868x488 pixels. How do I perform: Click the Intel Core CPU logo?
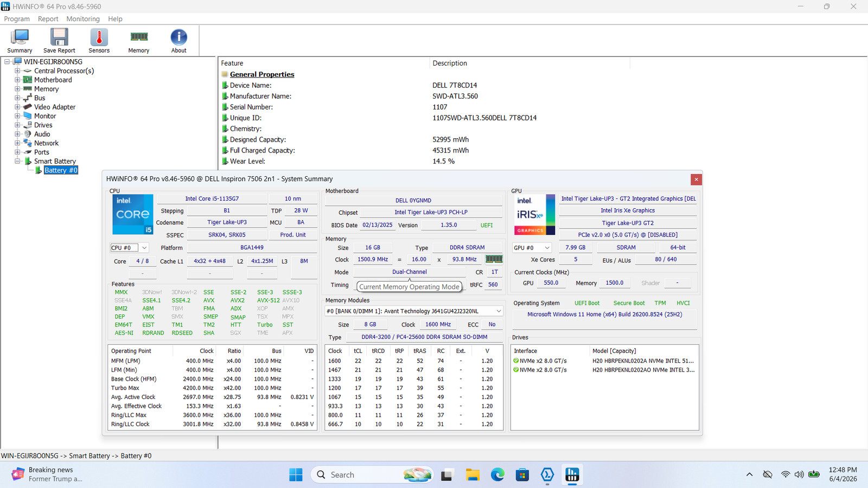133,214
